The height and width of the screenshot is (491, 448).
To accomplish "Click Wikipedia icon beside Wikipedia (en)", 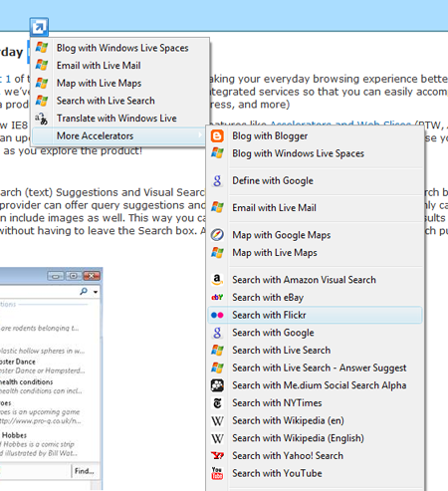I will 217,420.
